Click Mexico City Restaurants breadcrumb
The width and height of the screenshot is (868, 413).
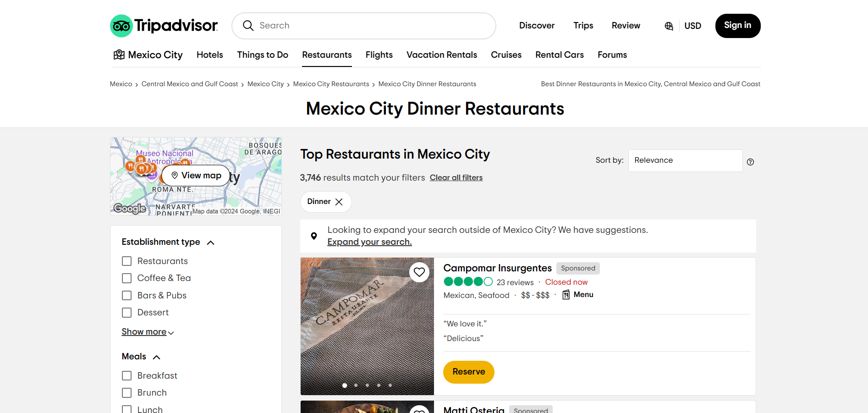click(x=331, y=84)
